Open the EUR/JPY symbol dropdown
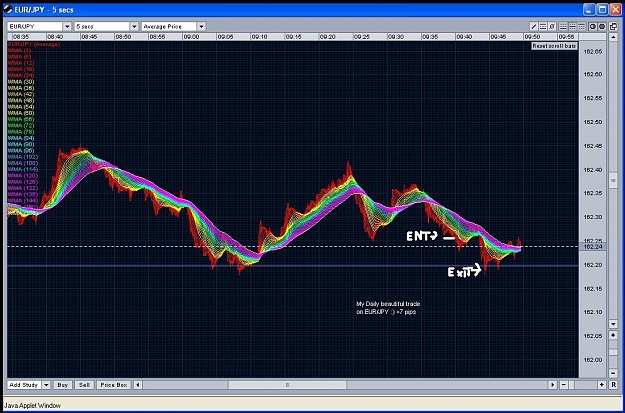Screen dimensions: 625x413 coord(67,27)
